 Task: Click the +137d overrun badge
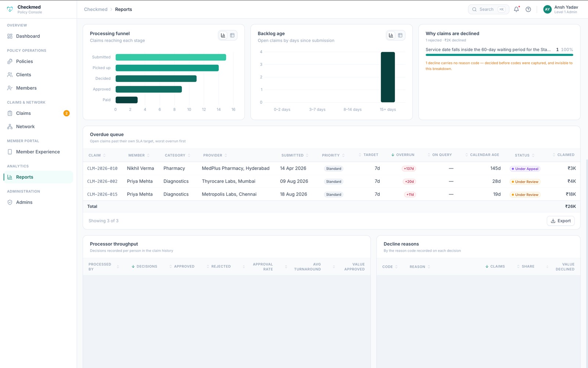pyautogui.click(x=409, y=169)
